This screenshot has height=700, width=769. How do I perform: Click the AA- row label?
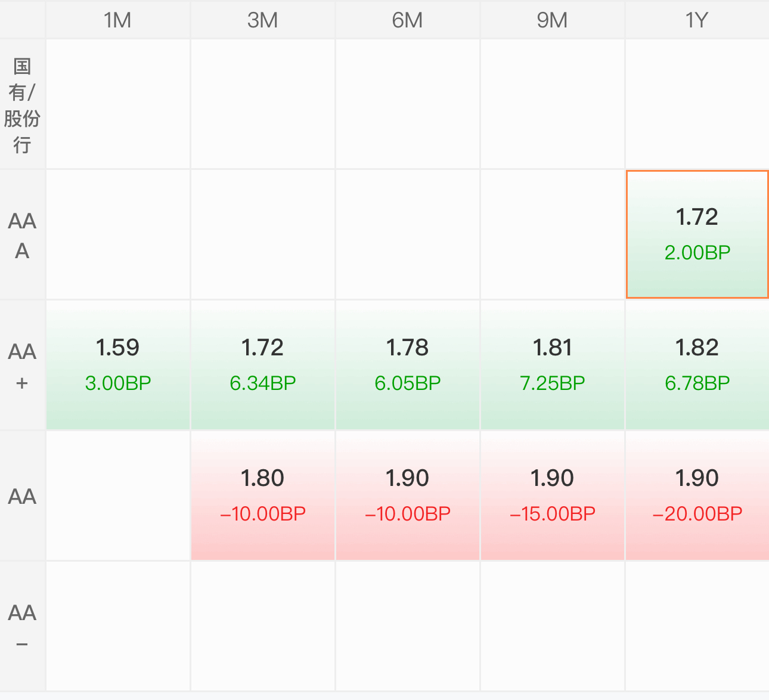(22, 627)
